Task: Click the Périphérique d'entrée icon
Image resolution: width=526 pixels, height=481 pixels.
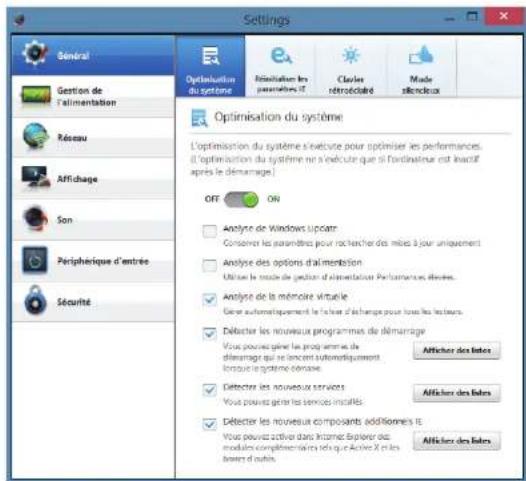Action: point(35,260)
